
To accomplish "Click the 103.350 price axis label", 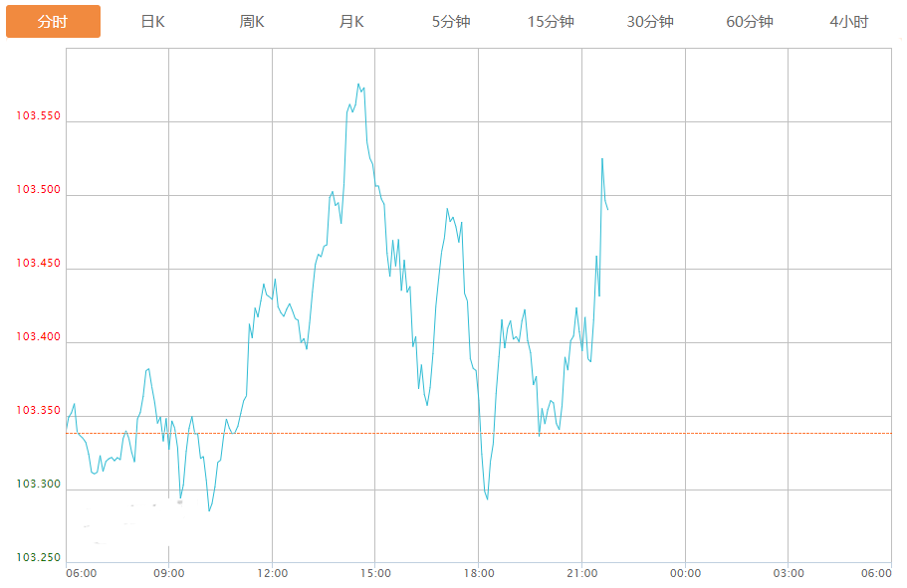I will click(x=38, y=411).
